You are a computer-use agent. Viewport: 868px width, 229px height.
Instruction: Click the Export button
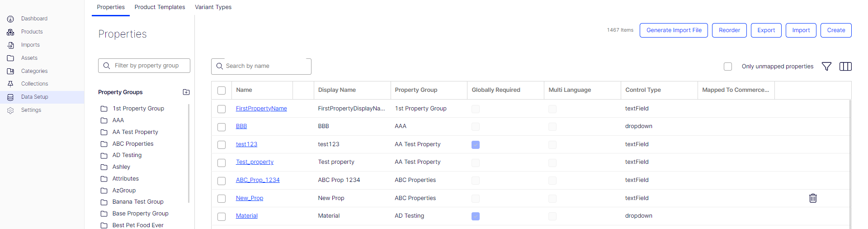(766, 30)
